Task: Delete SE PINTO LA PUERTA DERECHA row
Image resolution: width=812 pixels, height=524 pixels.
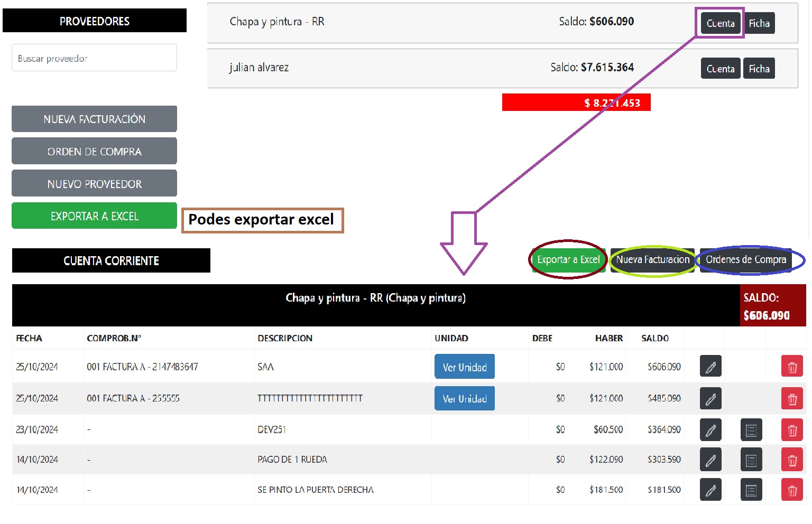Action: pos(792,490)
